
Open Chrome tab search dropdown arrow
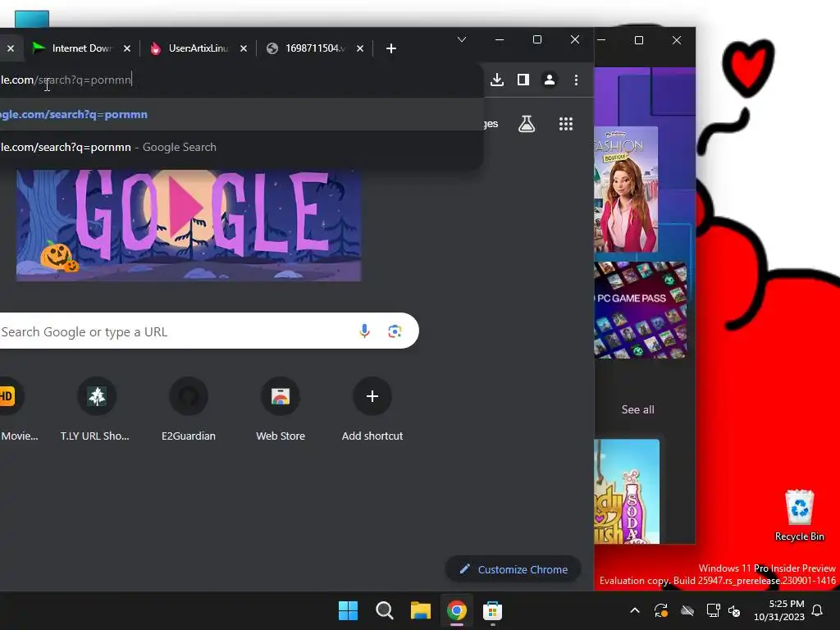tap(462, 39)
